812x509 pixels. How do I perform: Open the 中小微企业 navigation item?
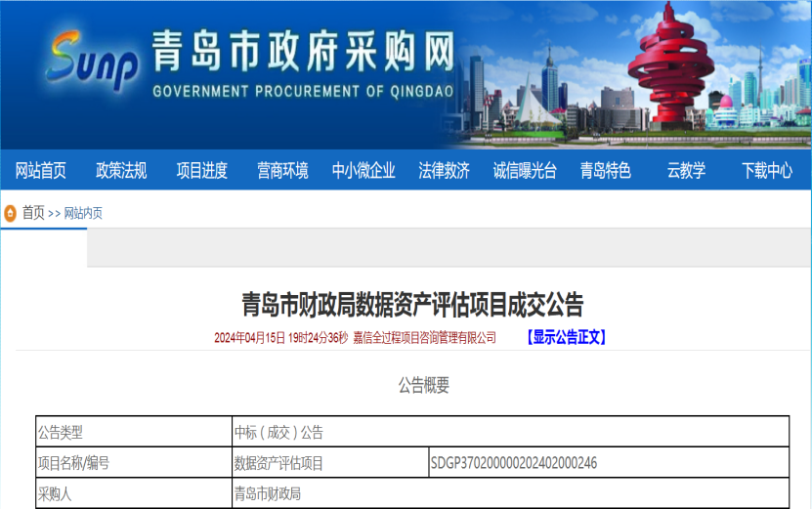363,170
